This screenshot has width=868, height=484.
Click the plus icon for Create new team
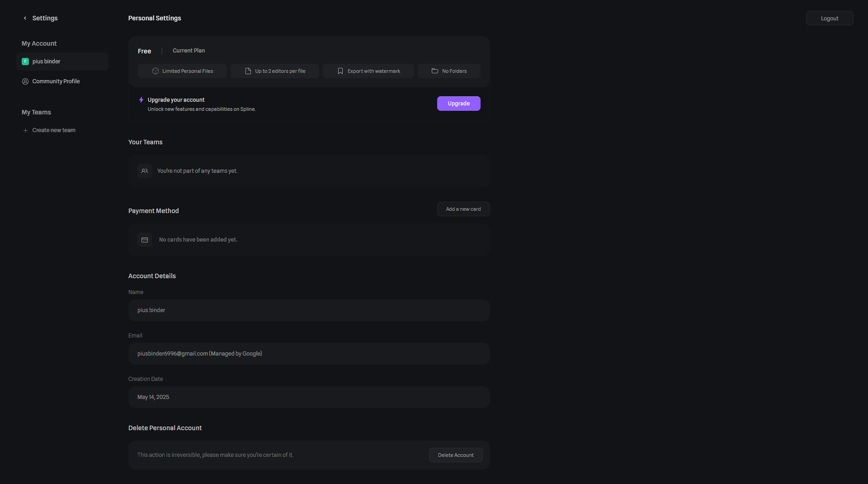[x=25, y=130]
